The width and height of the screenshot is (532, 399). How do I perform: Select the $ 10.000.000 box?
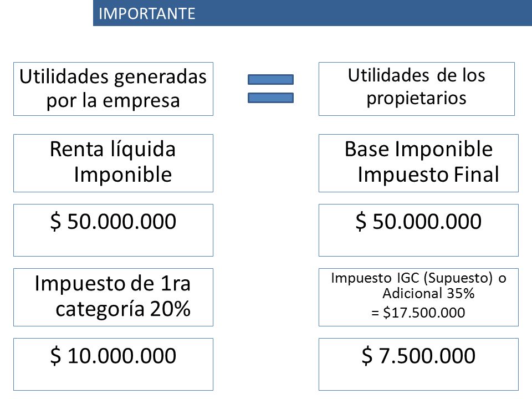pyautogui.click(x=113, y=364)
